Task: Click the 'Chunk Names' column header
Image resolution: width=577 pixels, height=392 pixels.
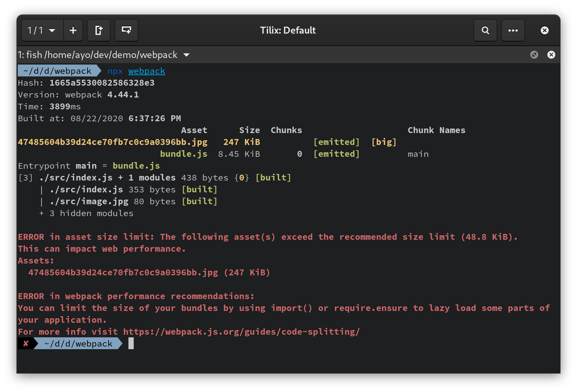Action: [x=437, y=130]
